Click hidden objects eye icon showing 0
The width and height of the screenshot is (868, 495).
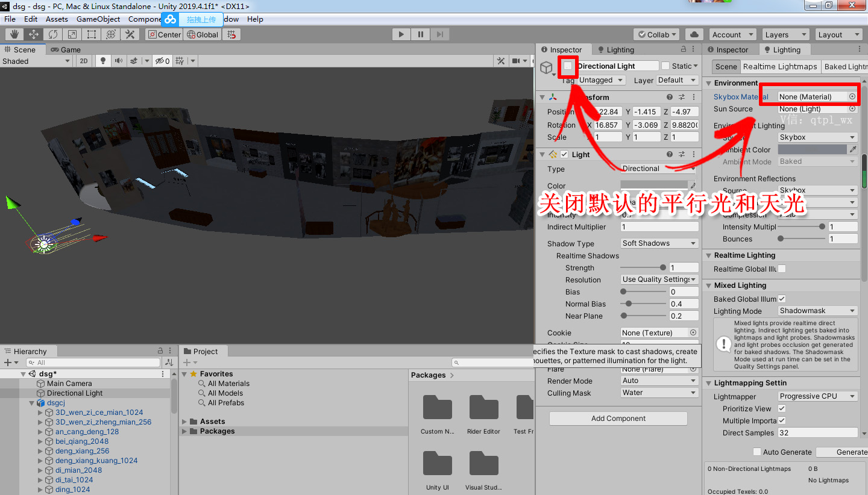click(163, 61)
